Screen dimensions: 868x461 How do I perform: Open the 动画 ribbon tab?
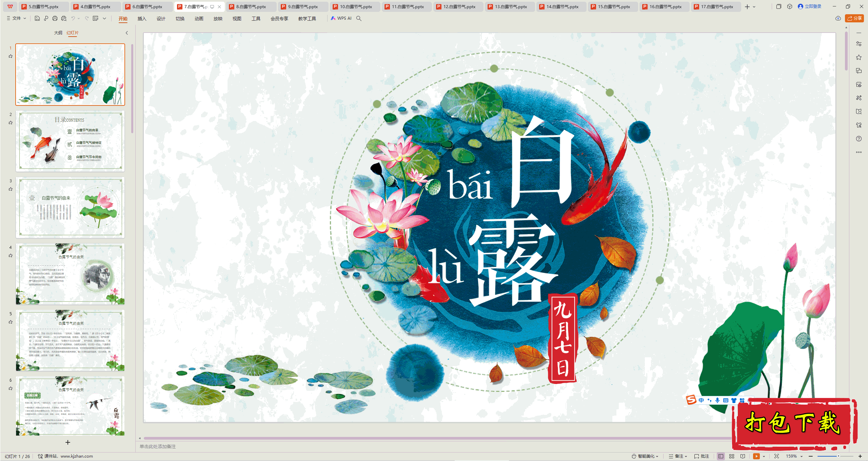[199, 19]
